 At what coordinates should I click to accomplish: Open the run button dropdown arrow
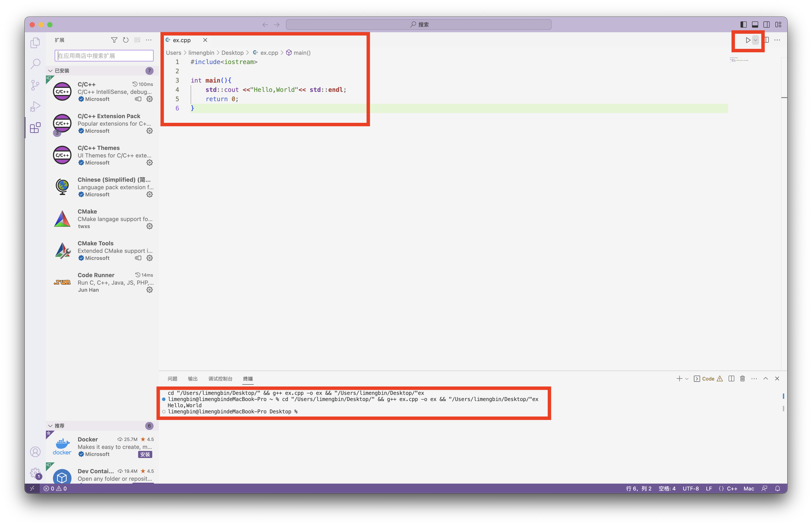[x=756, y=40]
